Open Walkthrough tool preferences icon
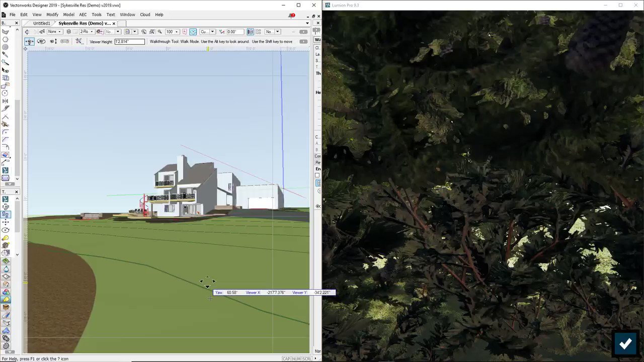 click(x=79, y=41)
